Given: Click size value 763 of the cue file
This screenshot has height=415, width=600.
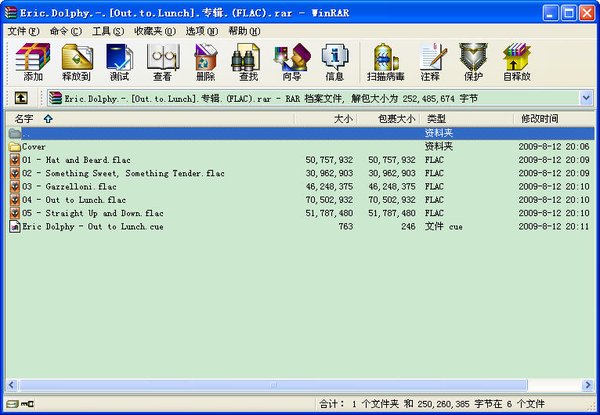Looking at the screenshot, I should (x=346, y=226).
